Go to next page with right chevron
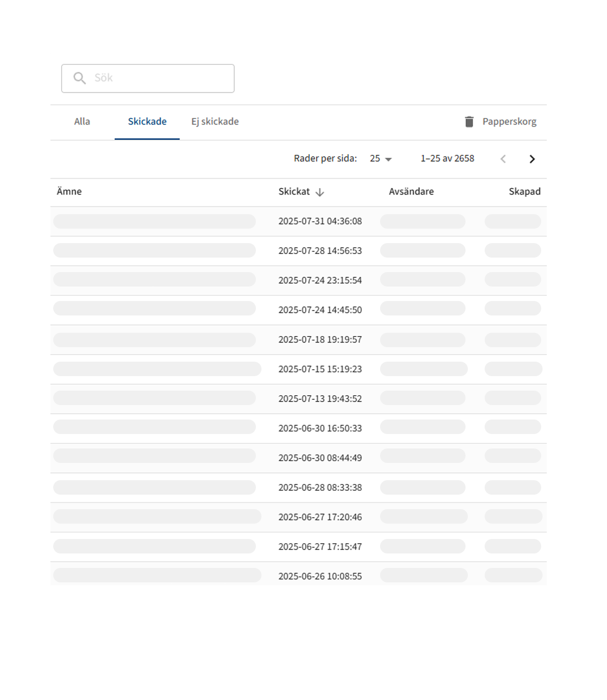Viewport: 607px width, 700px height. [x=532, y=159]
